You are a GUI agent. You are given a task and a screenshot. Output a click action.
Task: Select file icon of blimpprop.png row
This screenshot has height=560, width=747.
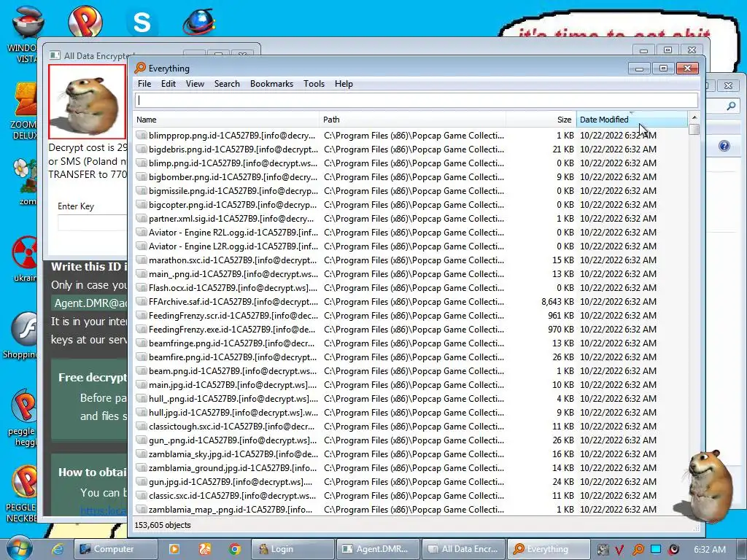point(141,135)
